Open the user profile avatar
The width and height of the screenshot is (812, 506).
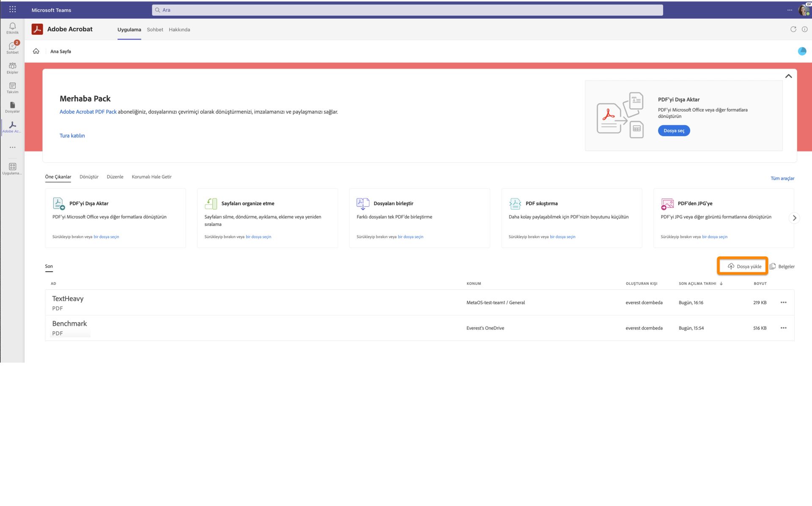click(x=804, y=10)
